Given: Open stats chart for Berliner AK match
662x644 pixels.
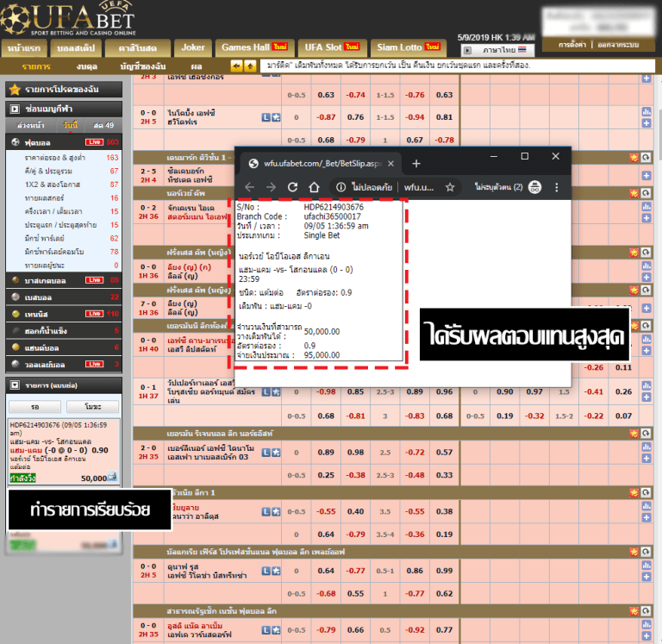Looking at the screenshot, I should coord(646,447).
